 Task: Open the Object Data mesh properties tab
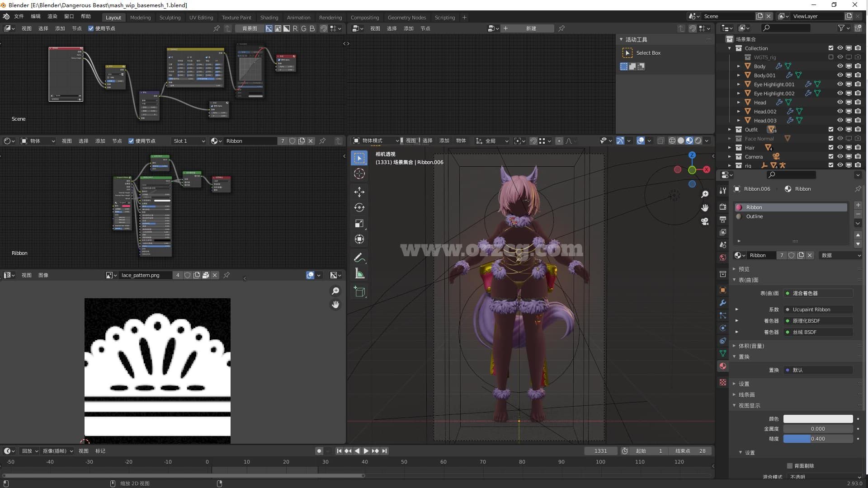[x=723, y=353]
